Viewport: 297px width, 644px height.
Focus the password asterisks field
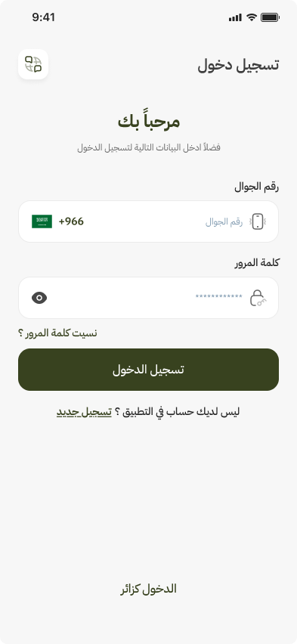[219, 296]
